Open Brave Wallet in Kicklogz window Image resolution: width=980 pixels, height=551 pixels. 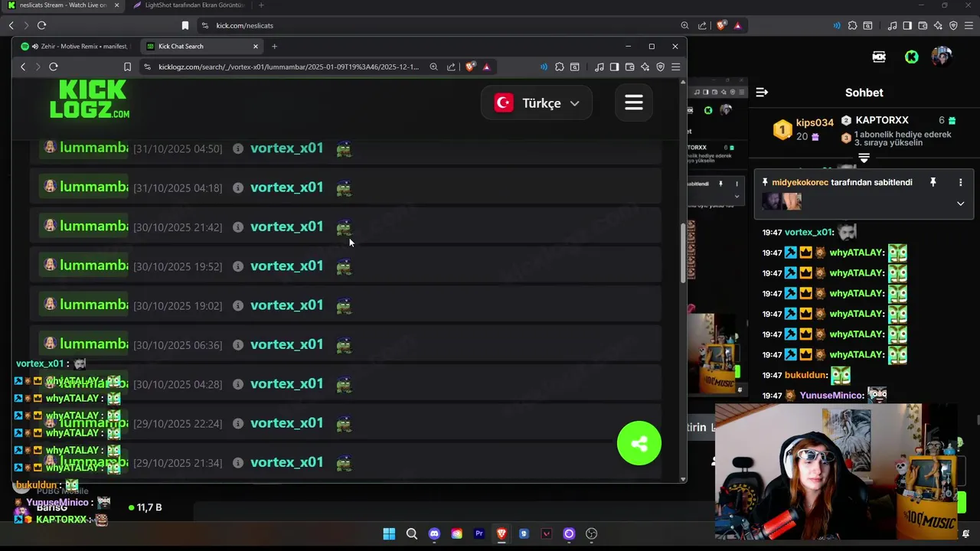click(629, 67)
